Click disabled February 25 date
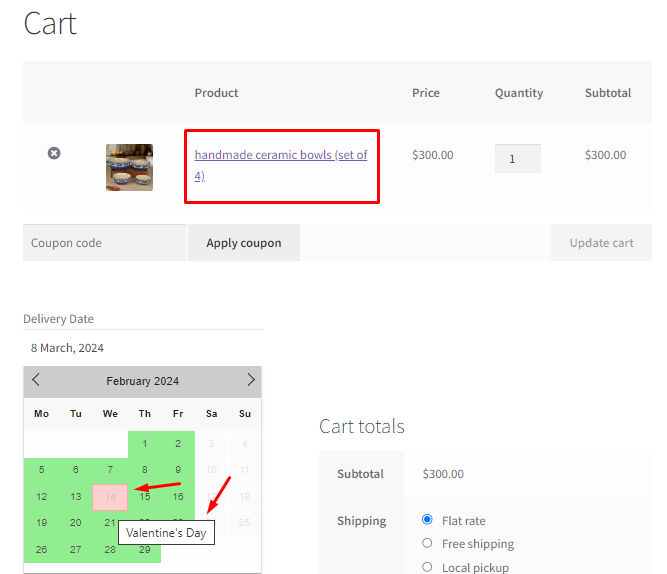Screen dimensions: 667x574 (x=245, y=523)
